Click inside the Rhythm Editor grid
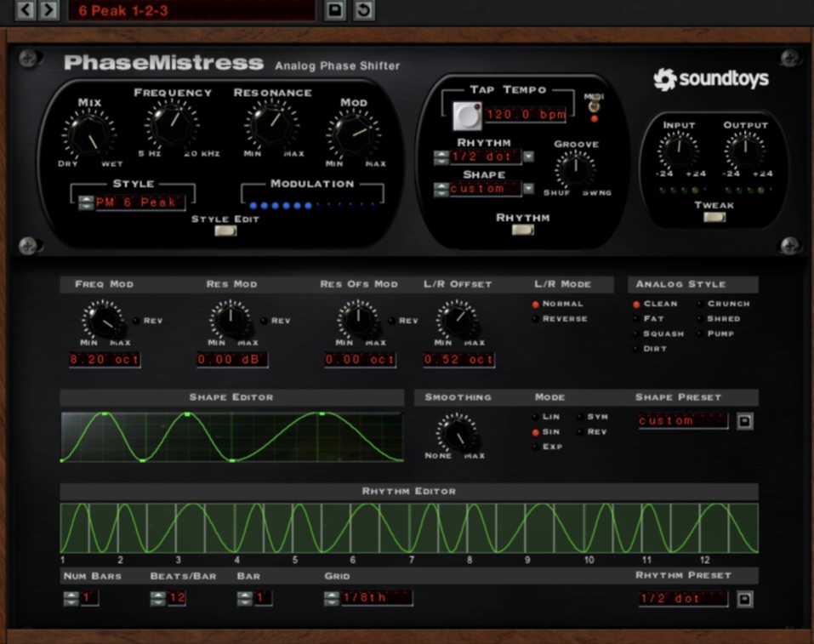 click(409, 527)
